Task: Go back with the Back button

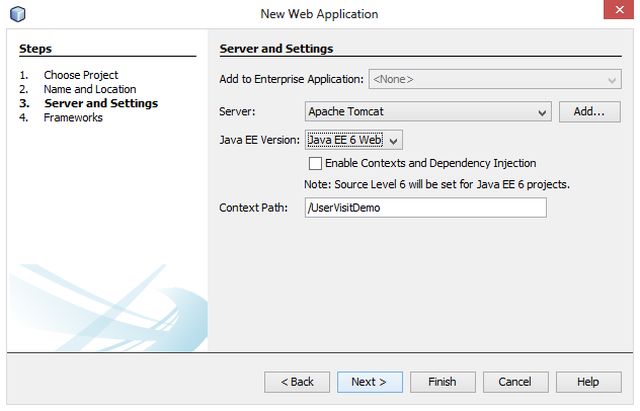Action: 297,382
